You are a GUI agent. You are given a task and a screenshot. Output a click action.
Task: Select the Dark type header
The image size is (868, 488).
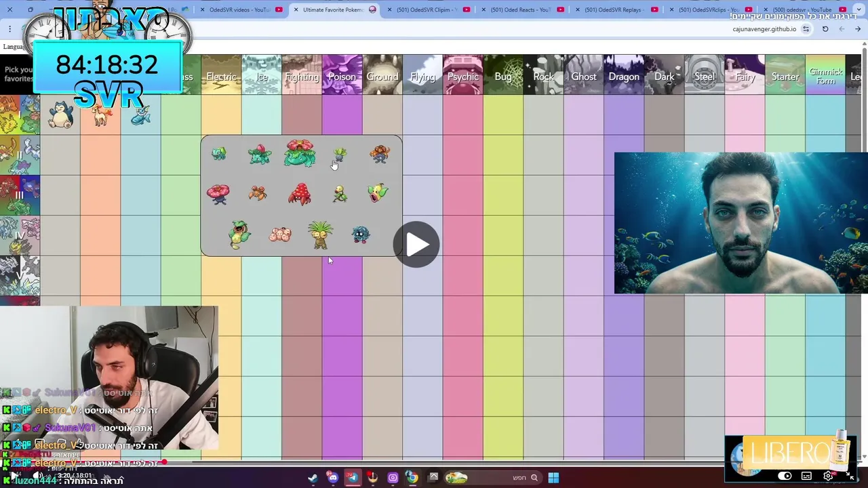[665, 75]
